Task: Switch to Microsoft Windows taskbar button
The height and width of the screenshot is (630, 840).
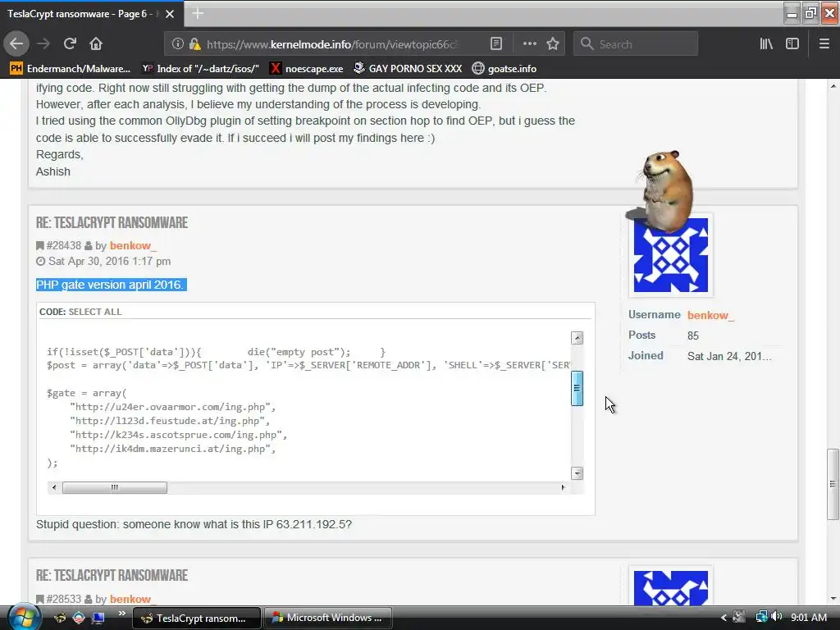Action: 327,618
